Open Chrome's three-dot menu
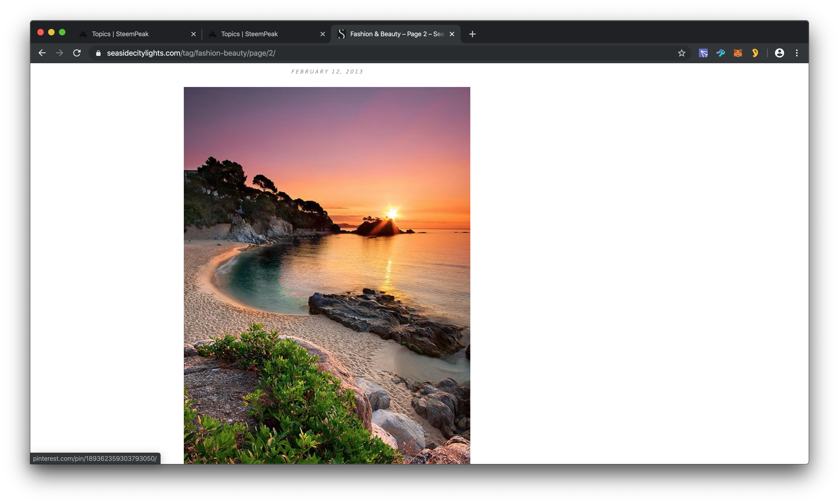839x504 pixels. 797,53
